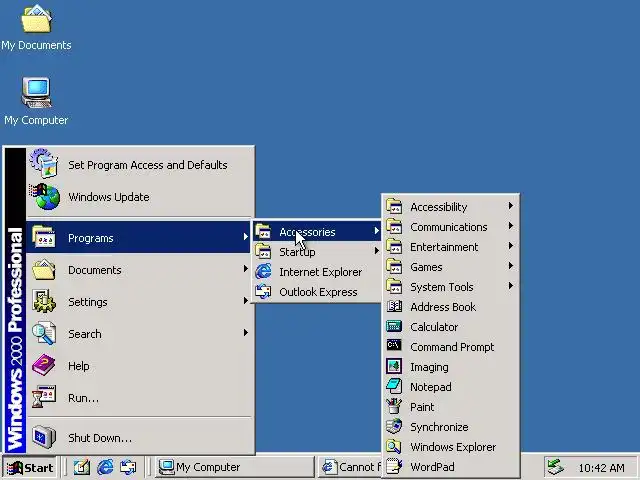Click the Set Program Access and Defaults icon
Image resolution: width=640 pixels, height=480 pixels.
click(44, 164)
